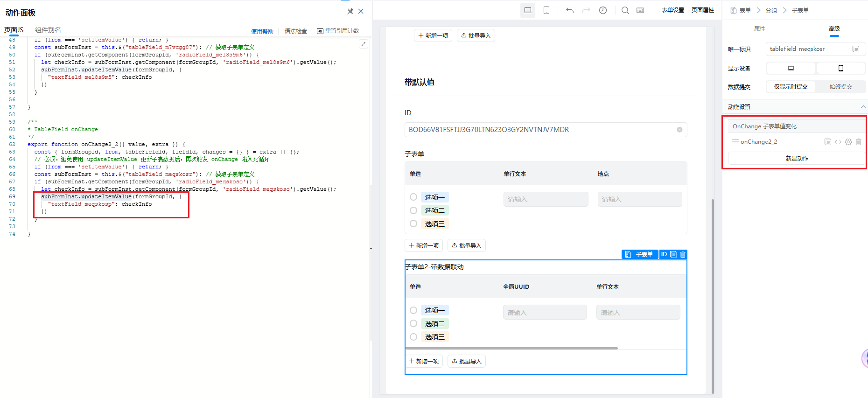Open 使用帮助 link
Viewport: 868px width, 398px height.
[262, 31]
